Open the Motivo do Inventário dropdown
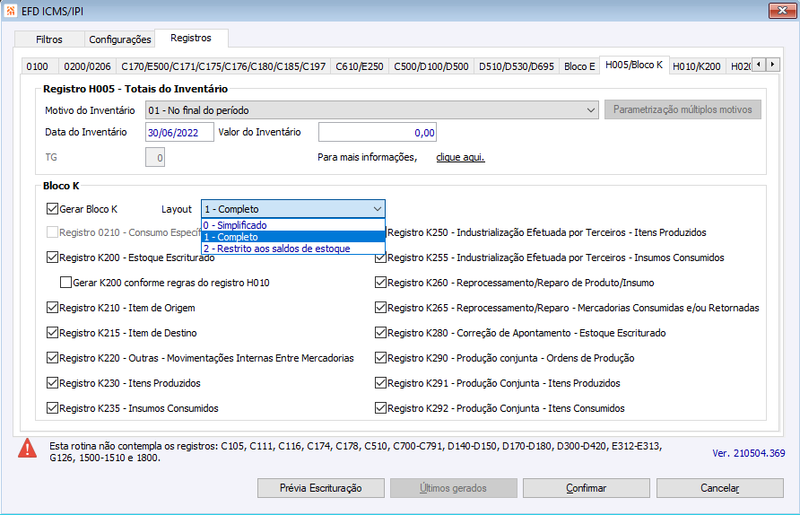This screenshot has width=800, height=515. tap(372, 110)
